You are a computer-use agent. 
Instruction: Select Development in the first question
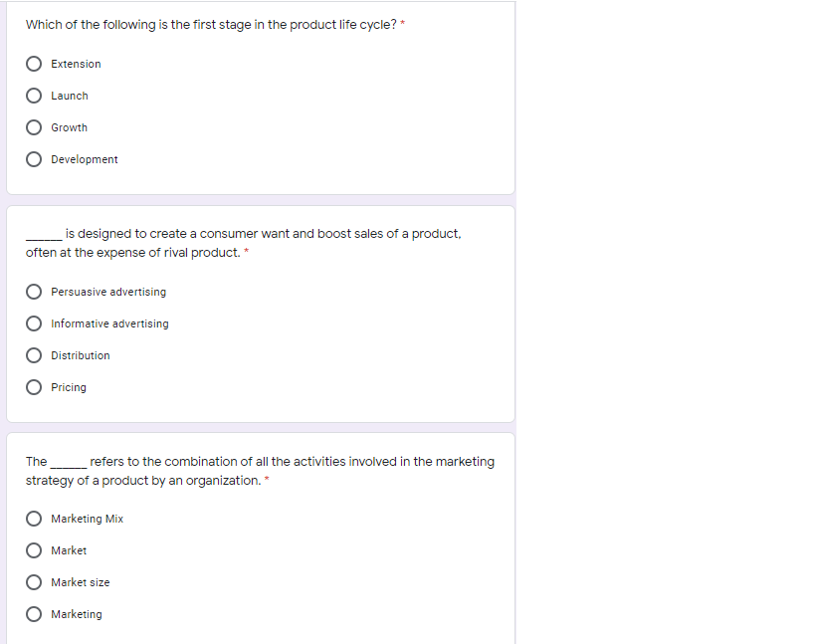pyautogui.click(x=33, y=158)
